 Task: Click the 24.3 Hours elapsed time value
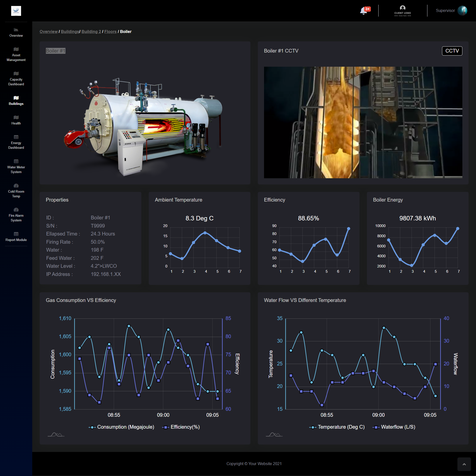(103, 234)
